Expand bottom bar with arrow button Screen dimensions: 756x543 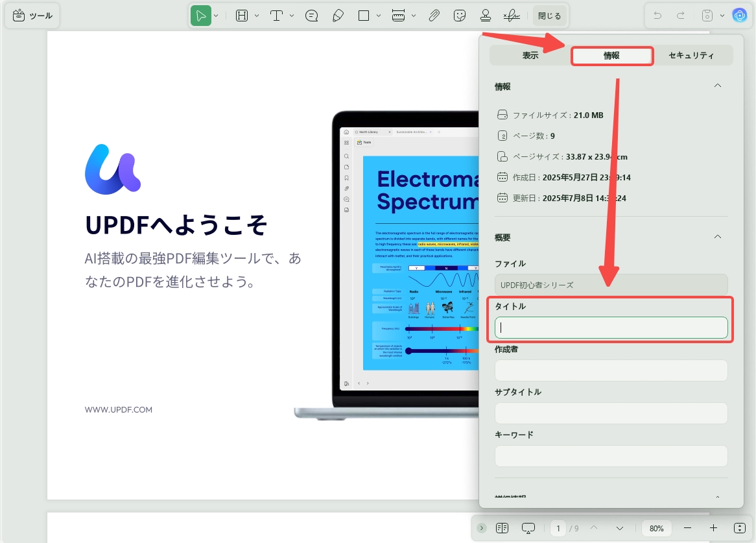pos(481,528)
